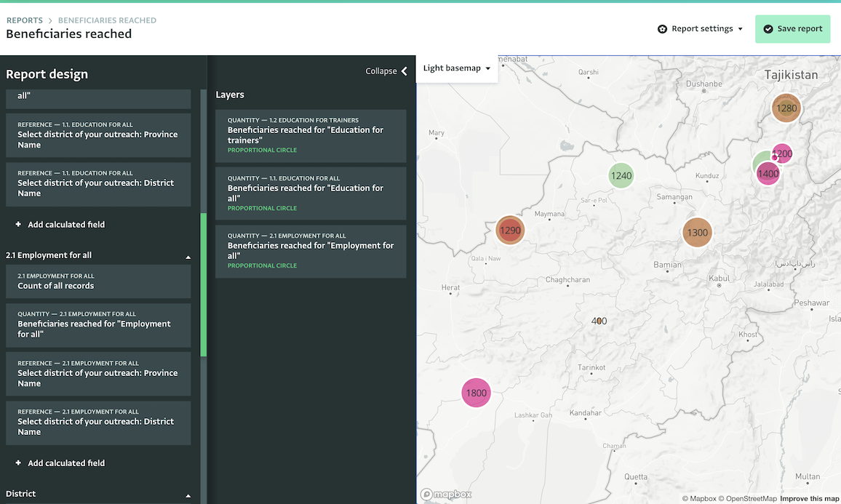Click the Improve this map link

tap(810, 499)
